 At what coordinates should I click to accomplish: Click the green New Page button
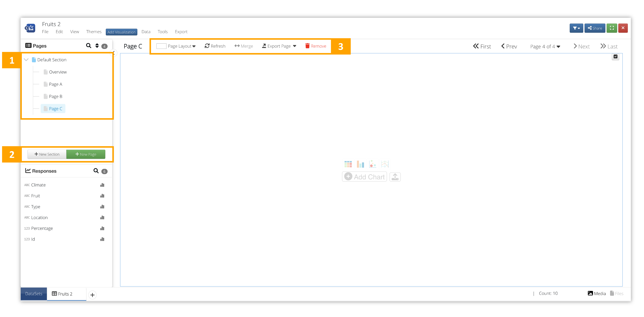pos(86,154)
